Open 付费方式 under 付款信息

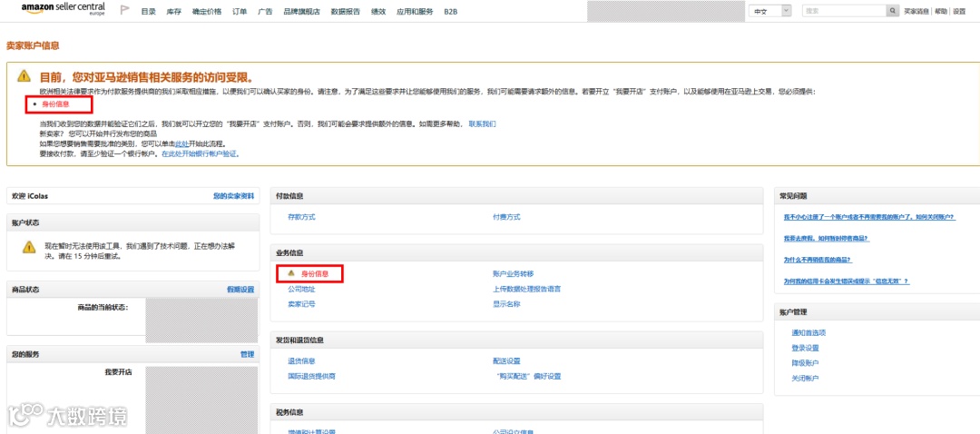tap(506, 217)
